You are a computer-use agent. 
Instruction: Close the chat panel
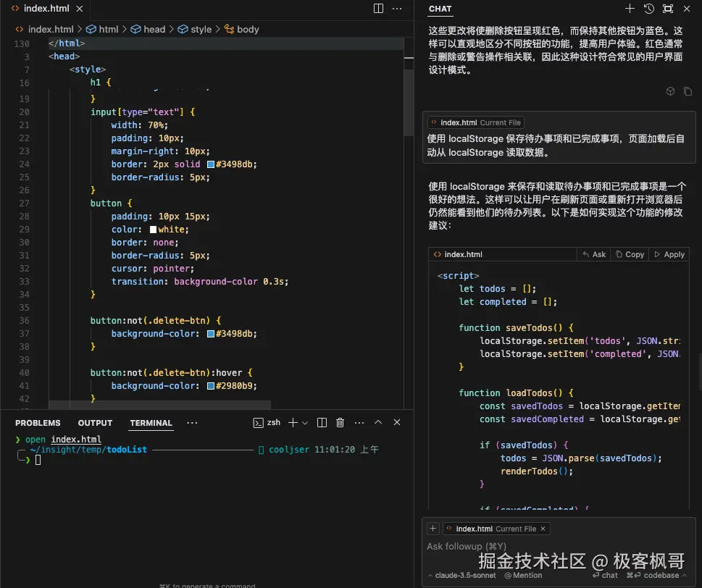687,9
